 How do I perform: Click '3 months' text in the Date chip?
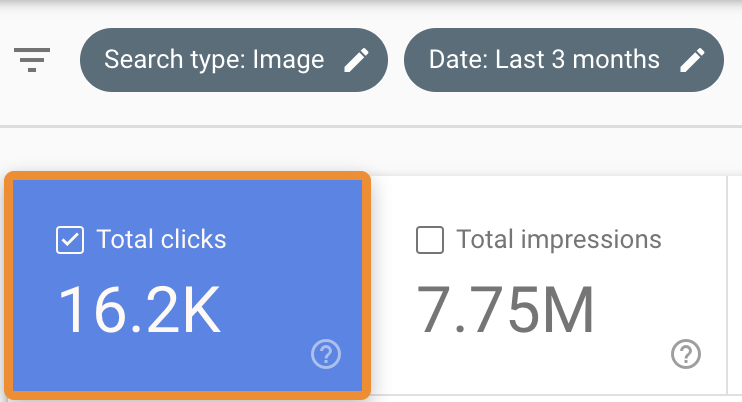(615, 60)
